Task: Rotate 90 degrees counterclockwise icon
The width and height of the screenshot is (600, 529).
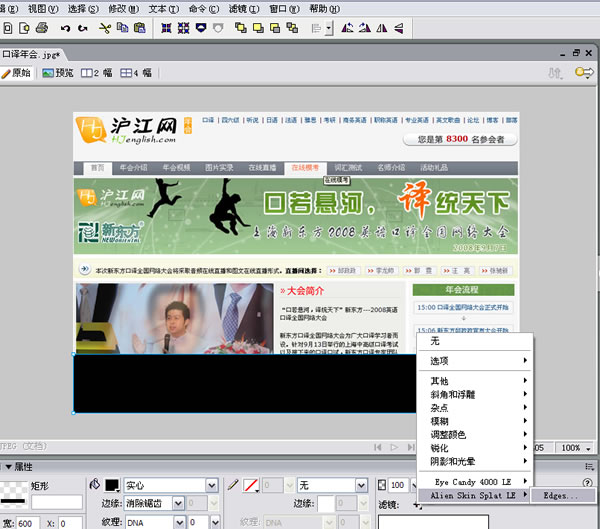Action: pyautogui.click(x=347, y=28)
